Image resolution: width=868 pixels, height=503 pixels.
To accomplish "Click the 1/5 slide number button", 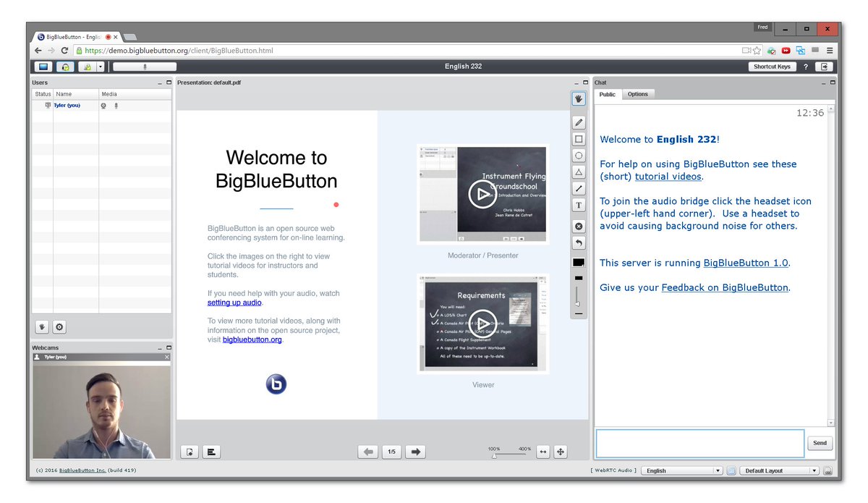I will click(x=391, y=452).
